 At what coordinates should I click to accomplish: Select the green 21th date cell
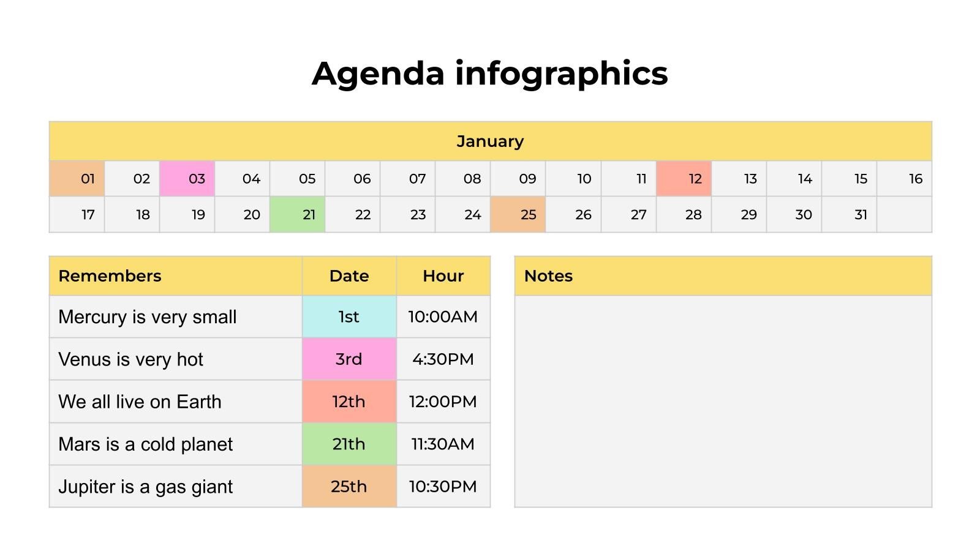349,444
